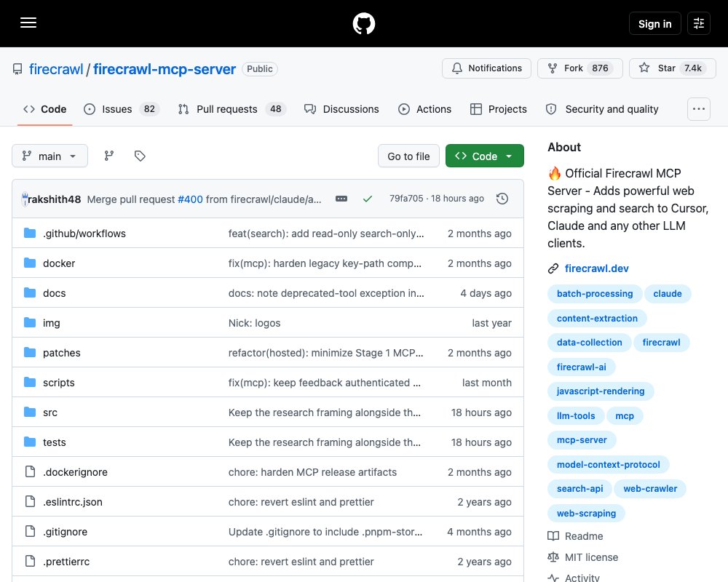The width and height of the screenshot is (728, 582).
Task: Select the claude topic tag
Action: (667, 294)
